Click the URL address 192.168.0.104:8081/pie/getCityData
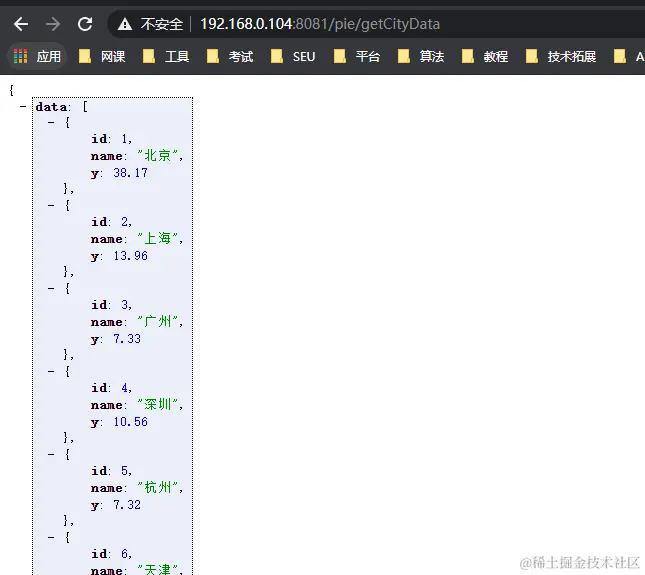Image resolution: width=645 pixels, height=575 pixels. [x=320, y=24]
